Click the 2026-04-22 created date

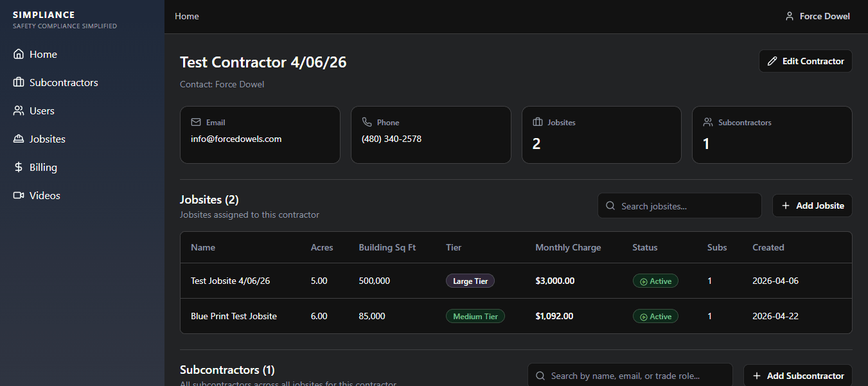pyautogui.click(x=775, y=316)
